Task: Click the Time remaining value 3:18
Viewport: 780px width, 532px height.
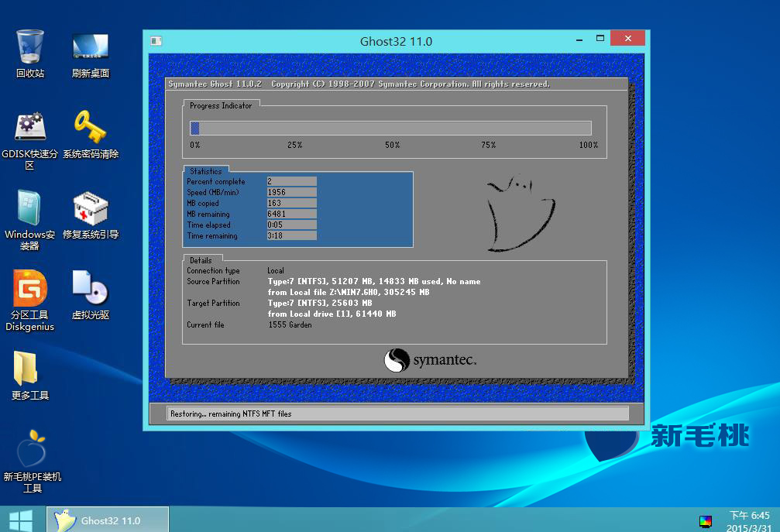Action: [291, 235]
